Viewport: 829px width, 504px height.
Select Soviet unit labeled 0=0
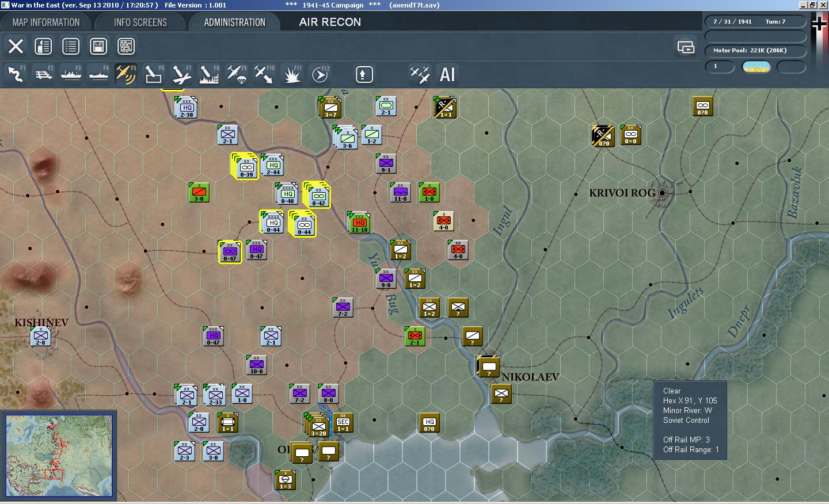[x=630, y=135]
